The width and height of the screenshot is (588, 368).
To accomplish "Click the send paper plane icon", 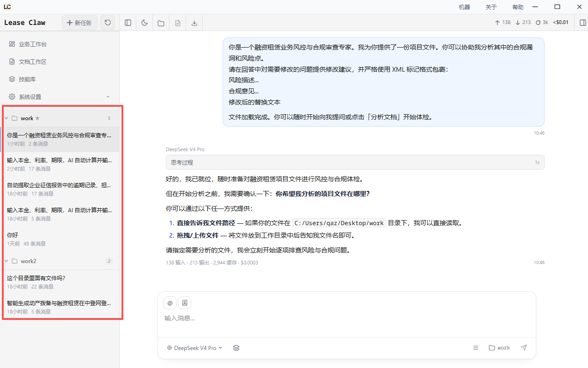I will click(524, 348).
